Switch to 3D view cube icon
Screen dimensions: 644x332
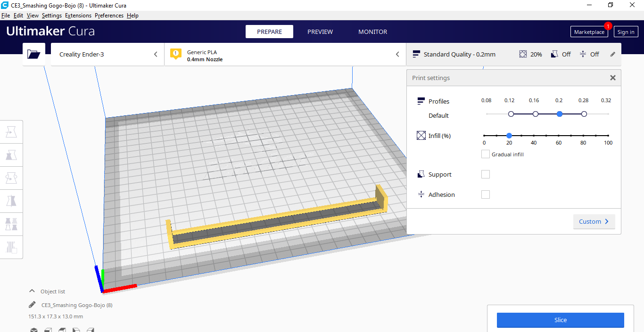point(34,330)
